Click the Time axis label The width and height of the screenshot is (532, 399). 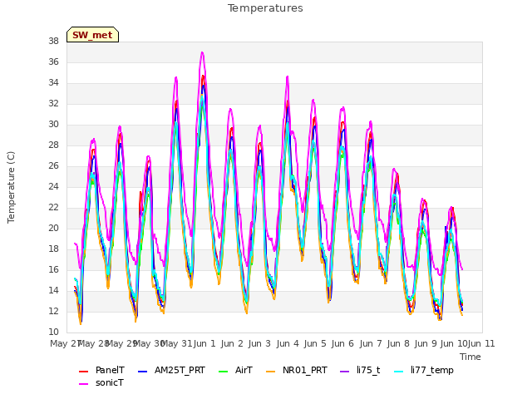470,357
